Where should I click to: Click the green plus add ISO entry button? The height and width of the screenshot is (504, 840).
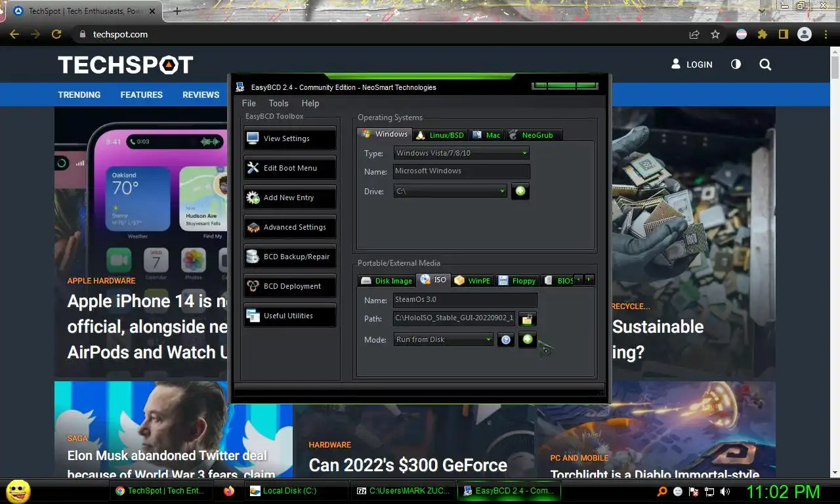[x=528, y=339]
